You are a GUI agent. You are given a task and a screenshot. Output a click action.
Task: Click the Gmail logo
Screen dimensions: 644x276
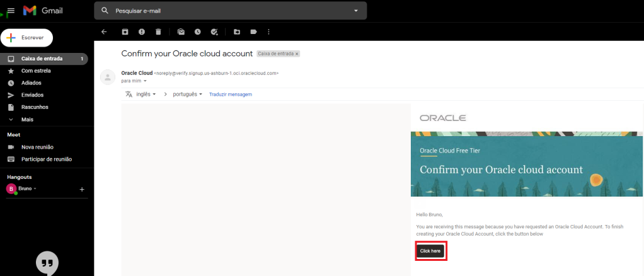pos(43,11)
